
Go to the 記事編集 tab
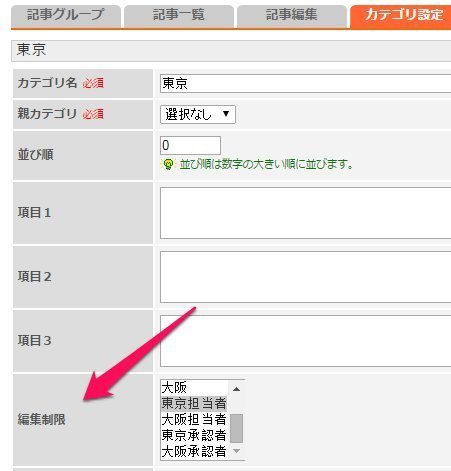point(292,16)
